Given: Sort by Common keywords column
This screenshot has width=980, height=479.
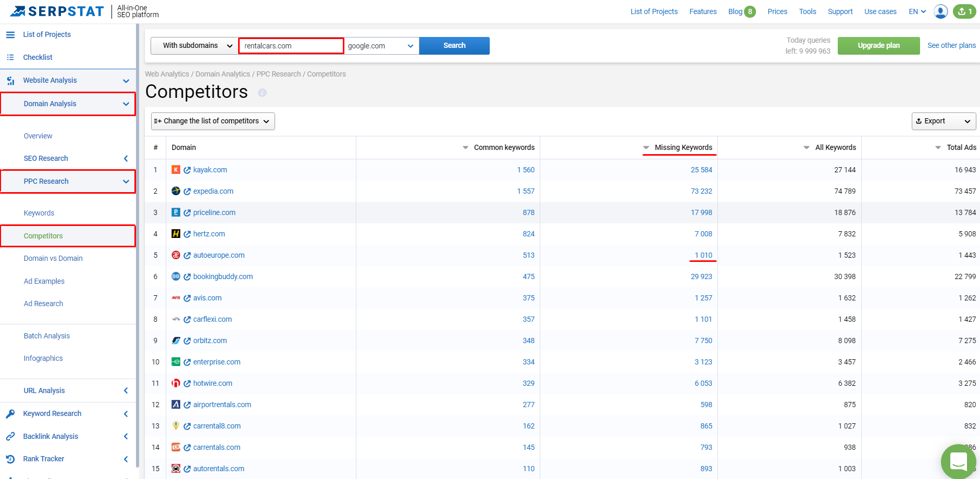Looking at the screenshot, I should (x=499, y=147).
